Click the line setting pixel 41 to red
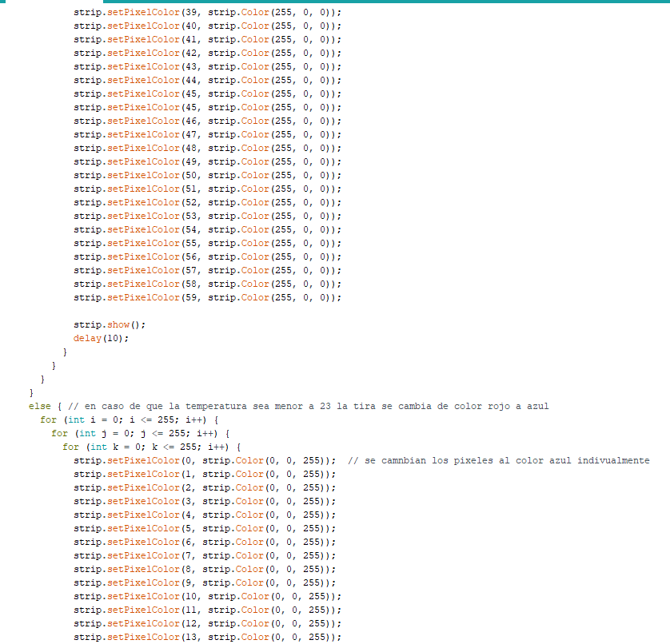This screenshot has width=670, height=644. pos(207,40)
